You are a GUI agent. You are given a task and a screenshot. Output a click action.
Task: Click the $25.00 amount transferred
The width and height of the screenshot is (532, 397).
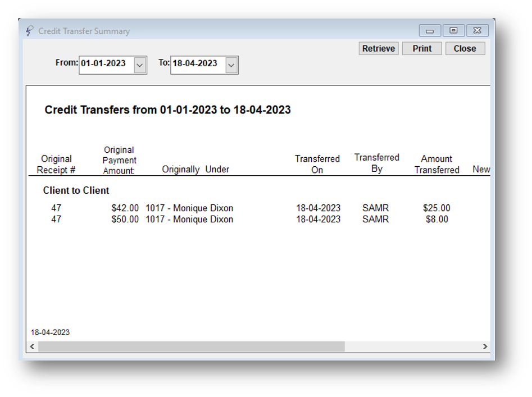(436, 208)
